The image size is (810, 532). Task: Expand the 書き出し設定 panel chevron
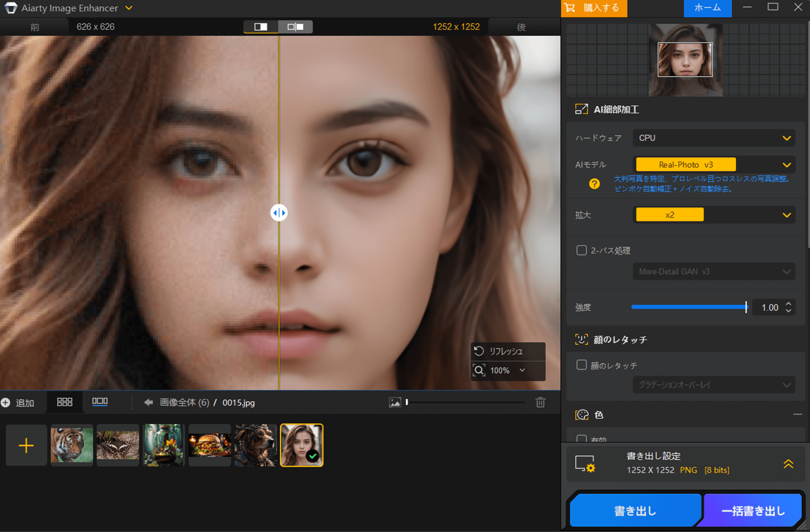(788, 464)
